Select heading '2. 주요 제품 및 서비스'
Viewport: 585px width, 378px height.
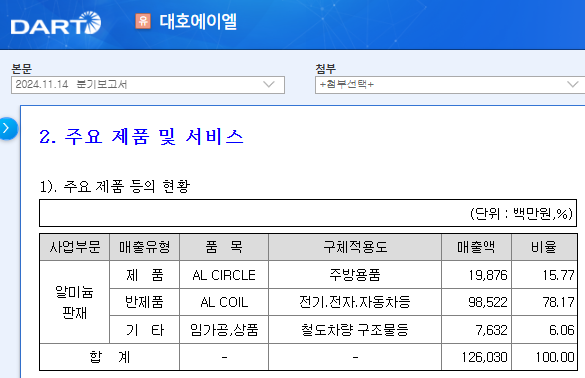coord(141,136)
